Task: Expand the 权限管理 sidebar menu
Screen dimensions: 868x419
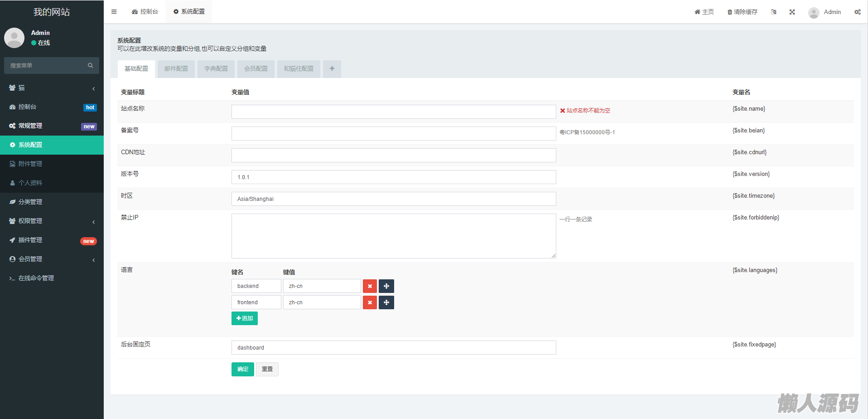Action: 52,221
